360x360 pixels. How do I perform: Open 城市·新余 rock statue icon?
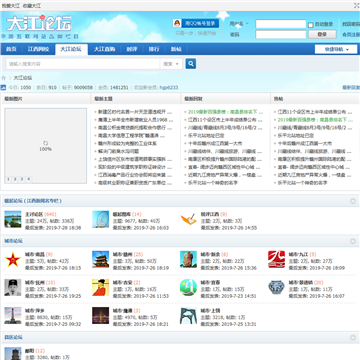click(188, 259)
